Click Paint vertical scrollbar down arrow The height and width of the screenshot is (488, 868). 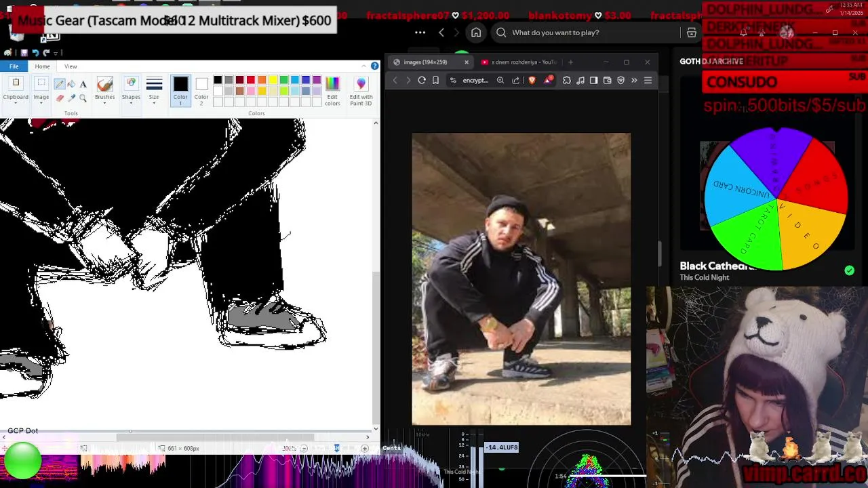[x=376, y=428]
